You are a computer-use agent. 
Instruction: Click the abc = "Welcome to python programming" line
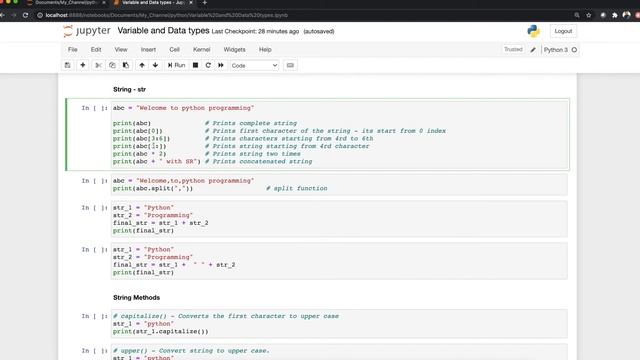(183, 108)
